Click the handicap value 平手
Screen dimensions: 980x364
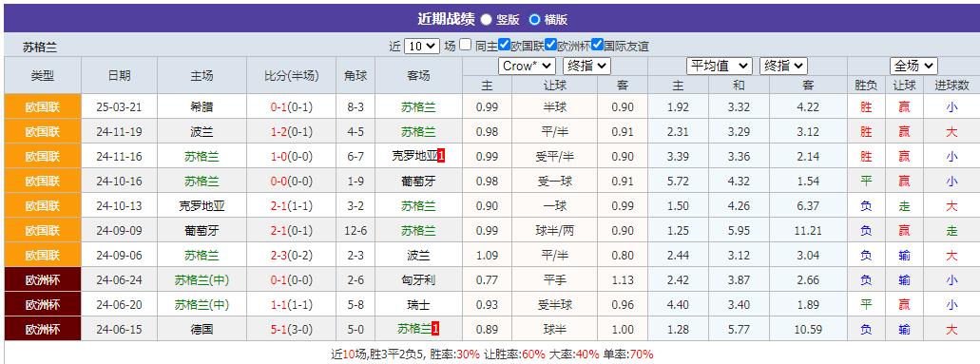(x=555, y=279)
